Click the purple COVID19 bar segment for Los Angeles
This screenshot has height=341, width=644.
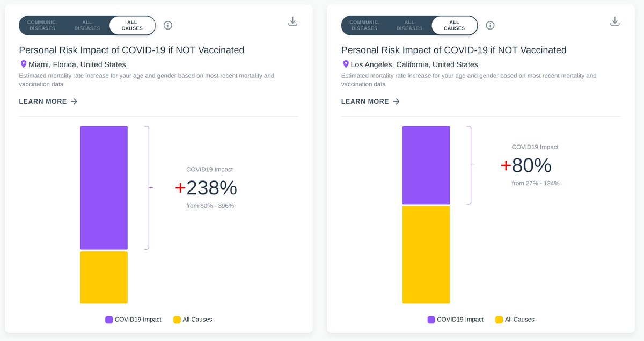tap(426, 165)
